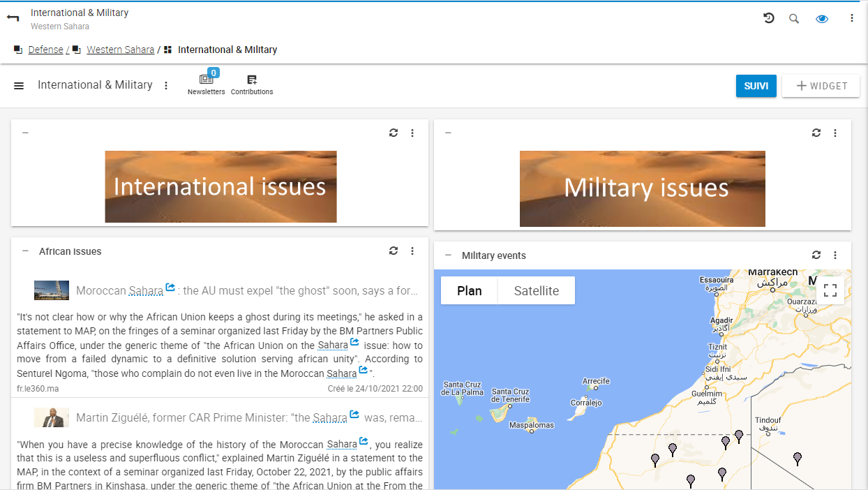Image resolution: width=868 pixels, height=490 pixels.
Task: Open the hamburger menu beside International & Military
Action: point(19,85)
